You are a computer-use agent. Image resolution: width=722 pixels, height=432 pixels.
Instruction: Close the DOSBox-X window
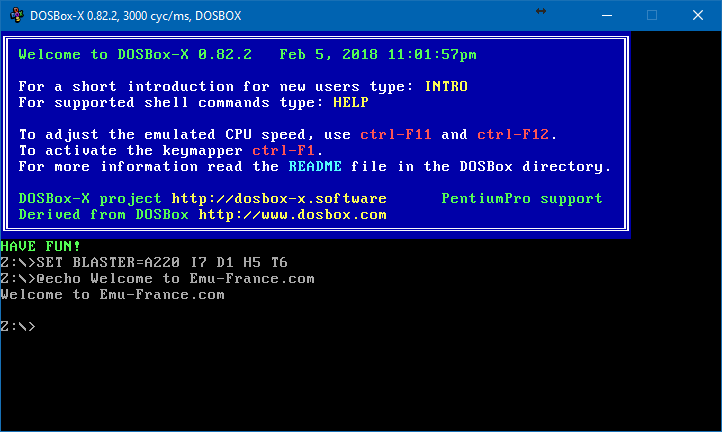click(698, 15)
